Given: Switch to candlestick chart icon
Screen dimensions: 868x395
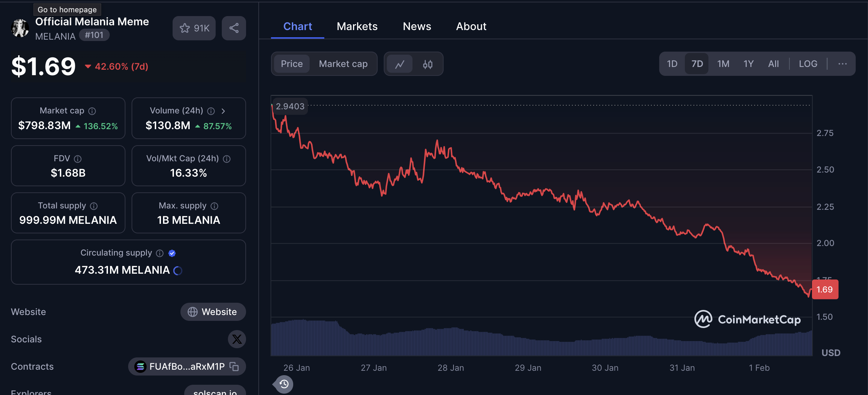Looking at the screenshot, I should click(428, 64).
